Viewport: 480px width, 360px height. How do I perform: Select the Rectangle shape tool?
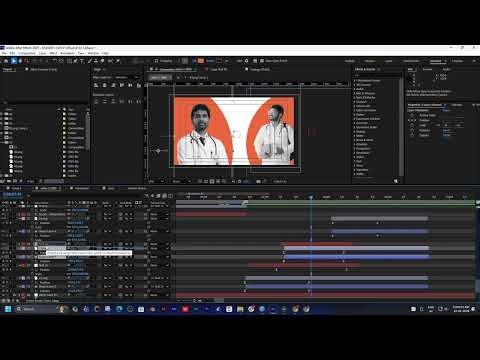(69, 61)
